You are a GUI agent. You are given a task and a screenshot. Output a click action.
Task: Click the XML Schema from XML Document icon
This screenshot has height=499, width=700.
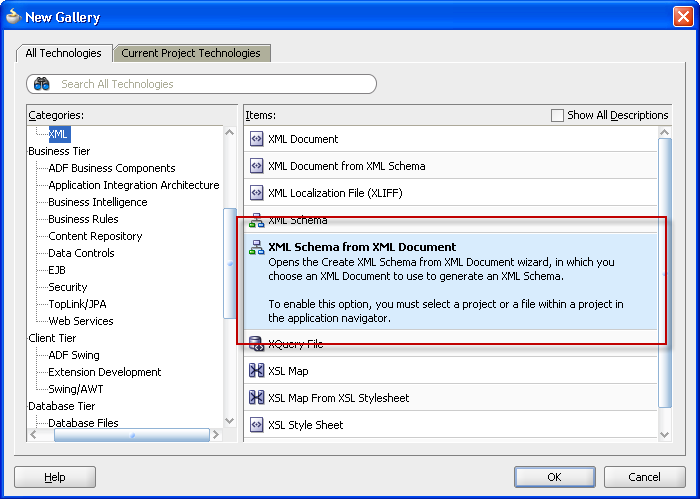point(256,247)
